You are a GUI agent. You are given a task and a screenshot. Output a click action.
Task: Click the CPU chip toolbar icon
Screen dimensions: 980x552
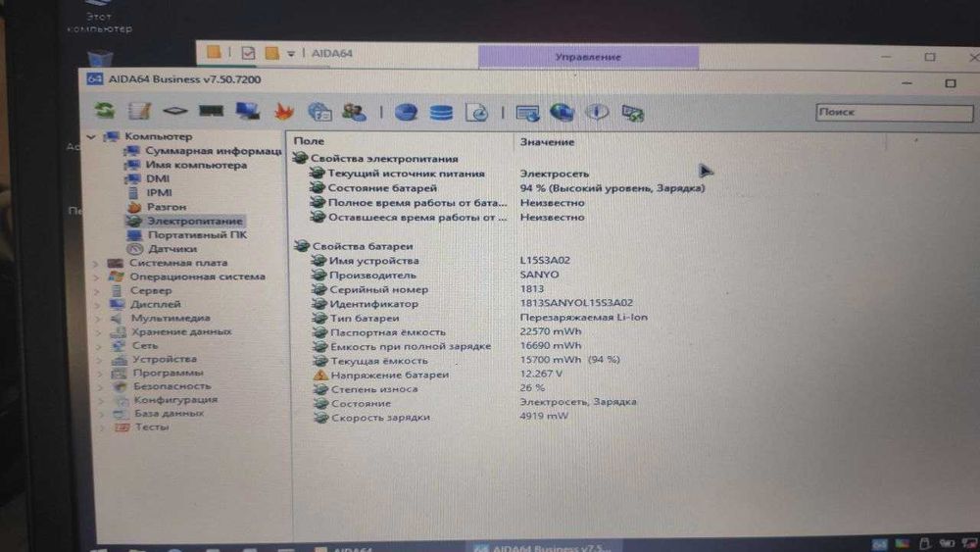pos(175,111)
